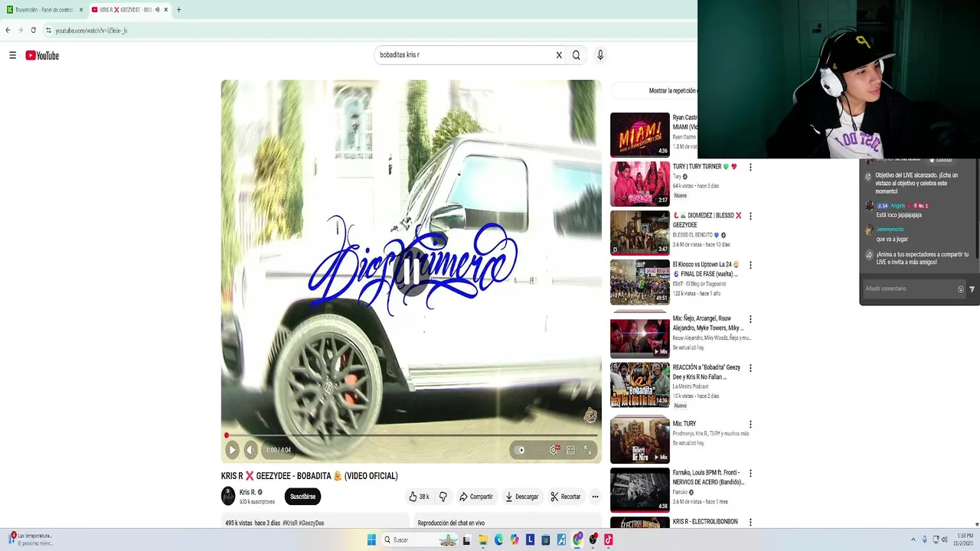
Task: Like the video with 38 k thumbs-up
Action: coord(418,497)
